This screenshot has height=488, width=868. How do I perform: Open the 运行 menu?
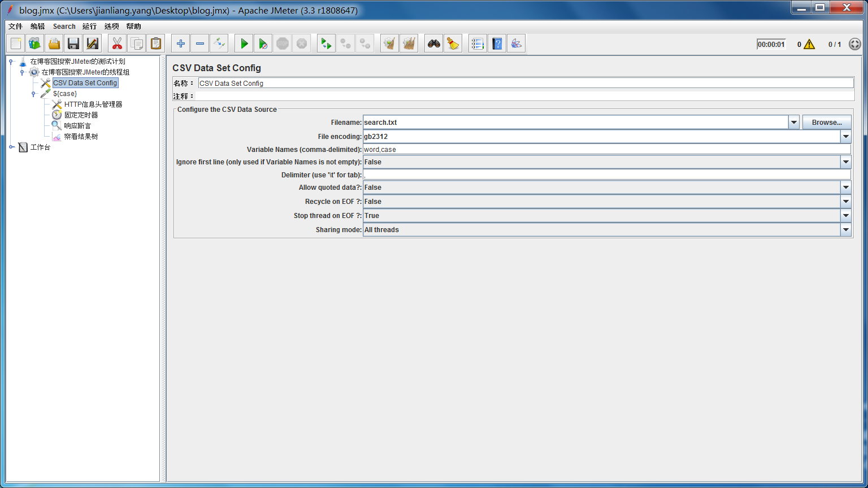(89, 27)
